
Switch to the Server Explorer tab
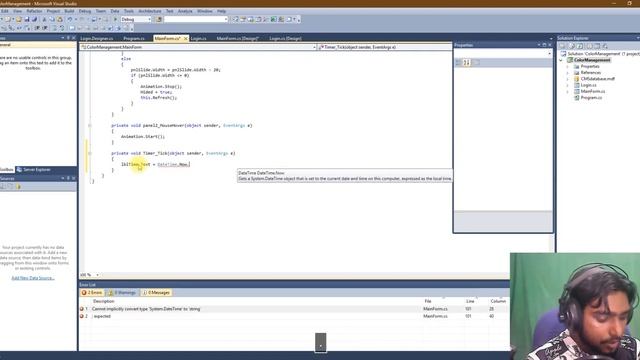point(34,169)
